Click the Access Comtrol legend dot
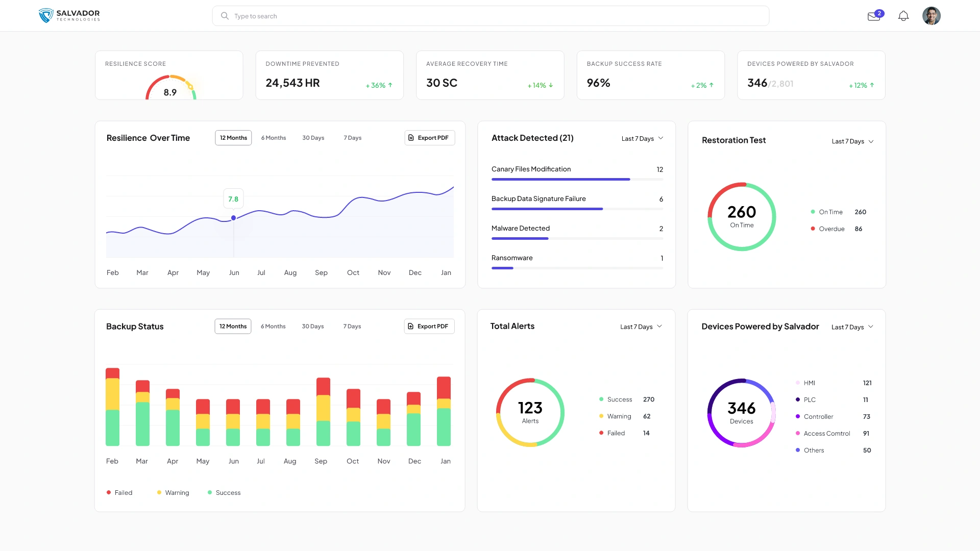The image size is (980, 551). coord(798,433)
